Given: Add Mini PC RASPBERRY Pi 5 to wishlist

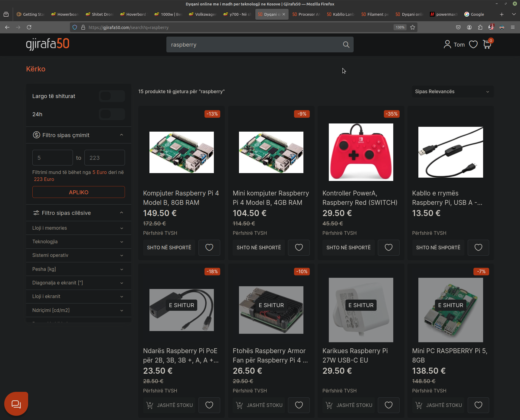Looking at the screenshot, I should click(x=478, y=405).
